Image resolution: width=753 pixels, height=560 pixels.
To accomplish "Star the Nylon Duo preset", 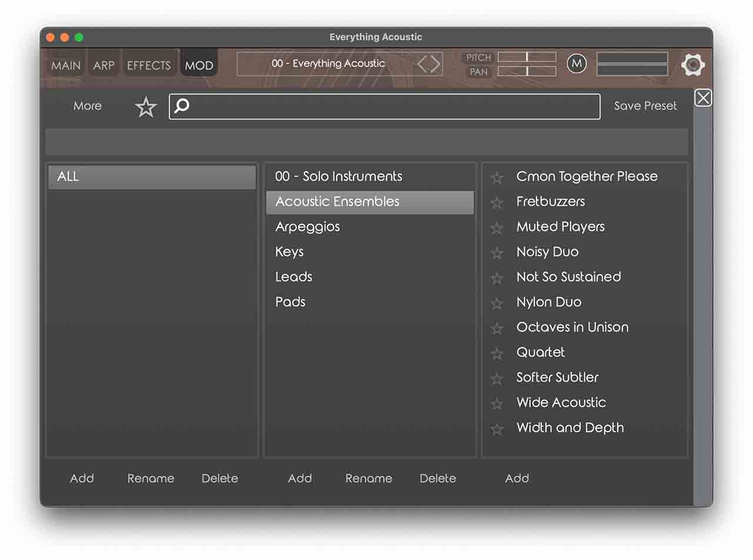I will [x=497, y=304].
